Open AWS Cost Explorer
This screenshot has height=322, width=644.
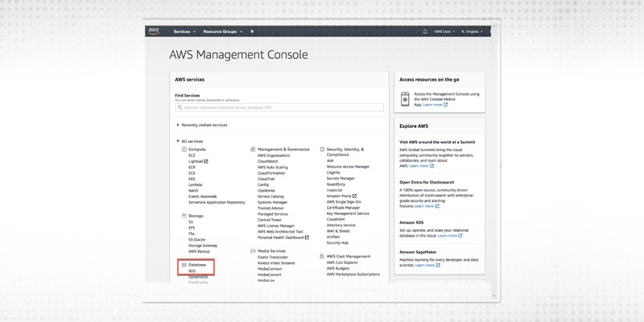[x=343, y=262]
